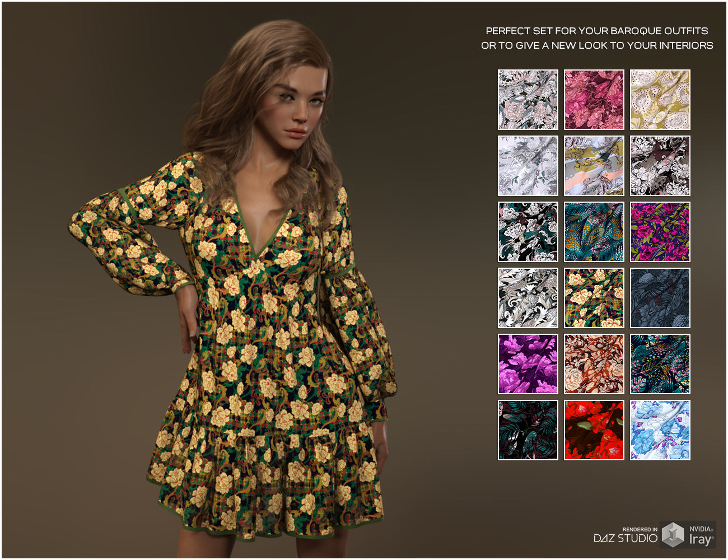The width and height of the screenshot is (728, 560).
Task: Select the yellow roses on green plaid swatch
Action: (594, 298)
